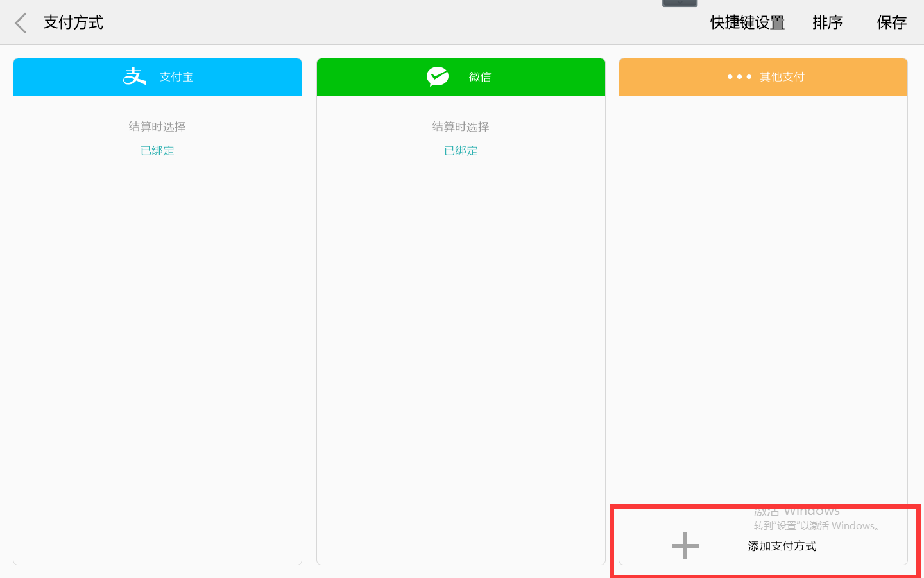Click 已绑定 under 微信
Image resolution: width=924 pixels, height=578 pixels.
[461, 151]
